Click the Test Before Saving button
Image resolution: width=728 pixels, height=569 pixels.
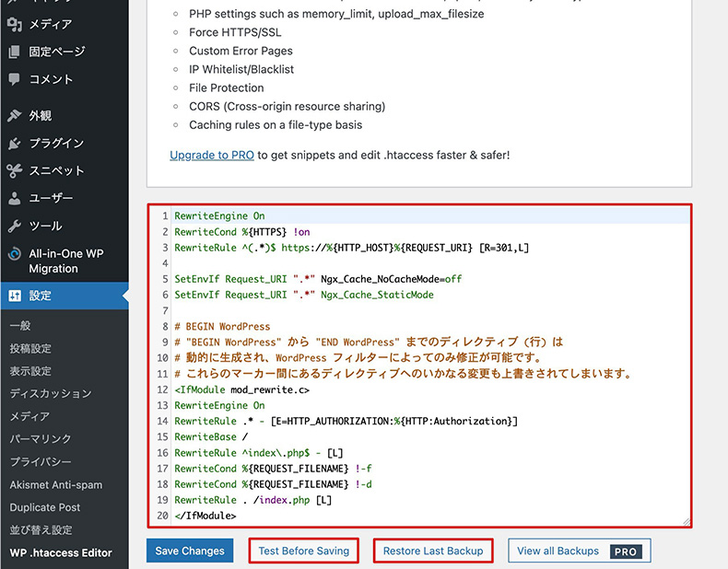click(x=303, y=551)
